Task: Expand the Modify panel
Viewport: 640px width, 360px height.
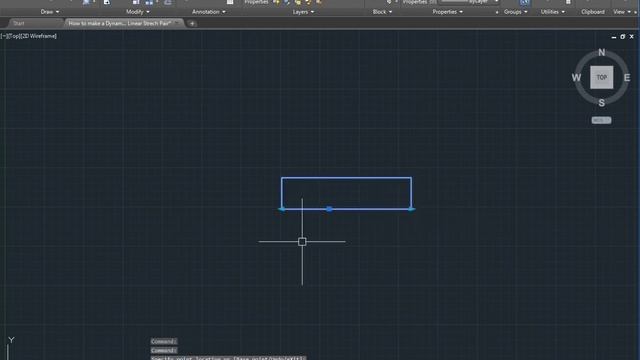Action: coord(138,12)
